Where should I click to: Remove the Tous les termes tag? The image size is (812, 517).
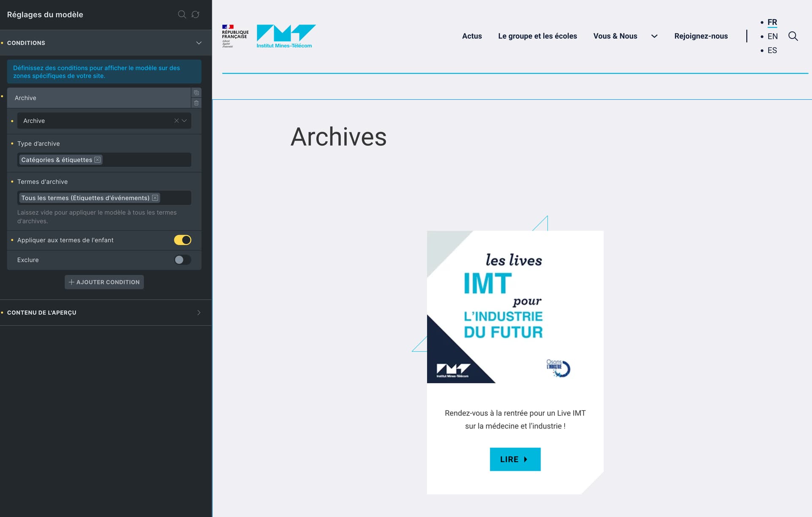[155, 198]
